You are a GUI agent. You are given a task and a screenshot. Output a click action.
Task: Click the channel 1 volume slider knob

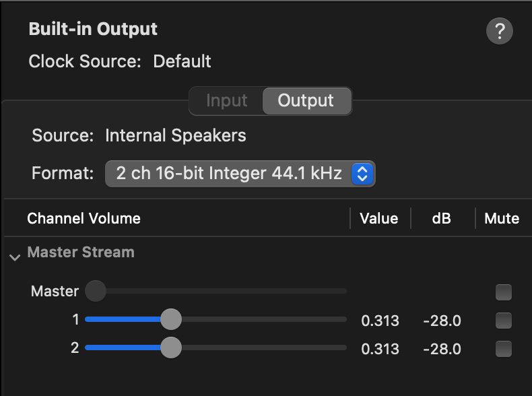click(x=171, y=319)
